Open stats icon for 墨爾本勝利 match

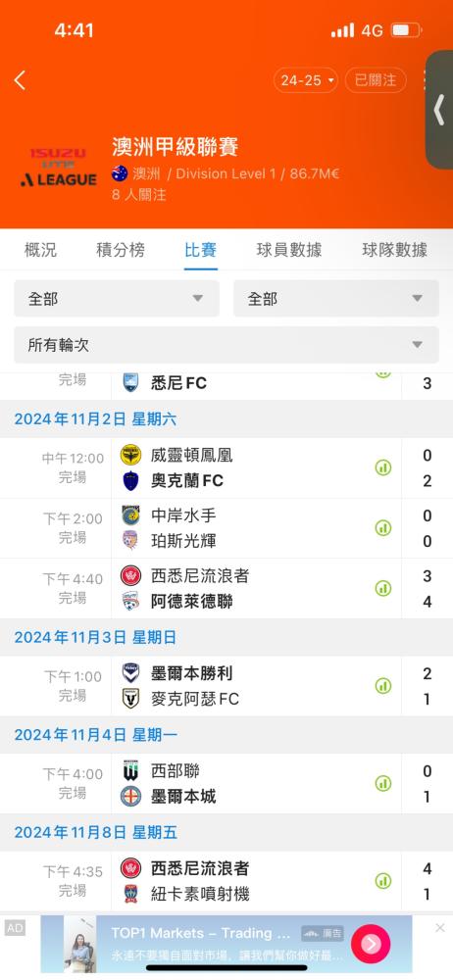383,686
